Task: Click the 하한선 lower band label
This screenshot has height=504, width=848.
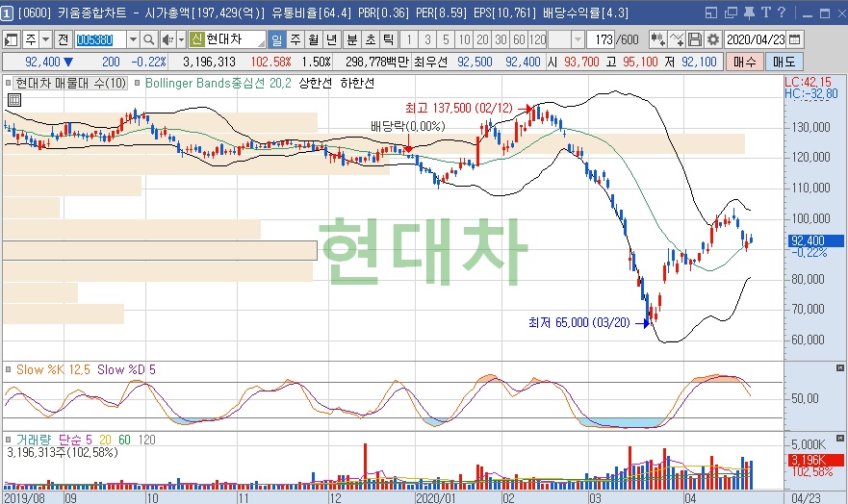Action: click(357, 83)
